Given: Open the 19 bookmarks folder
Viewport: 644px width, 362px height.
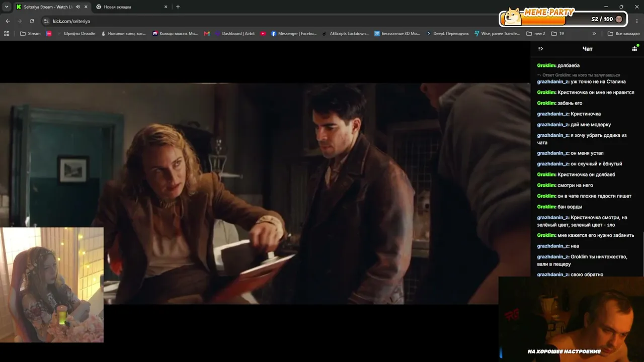Looking at the screenshot, I should pos(557,34).
